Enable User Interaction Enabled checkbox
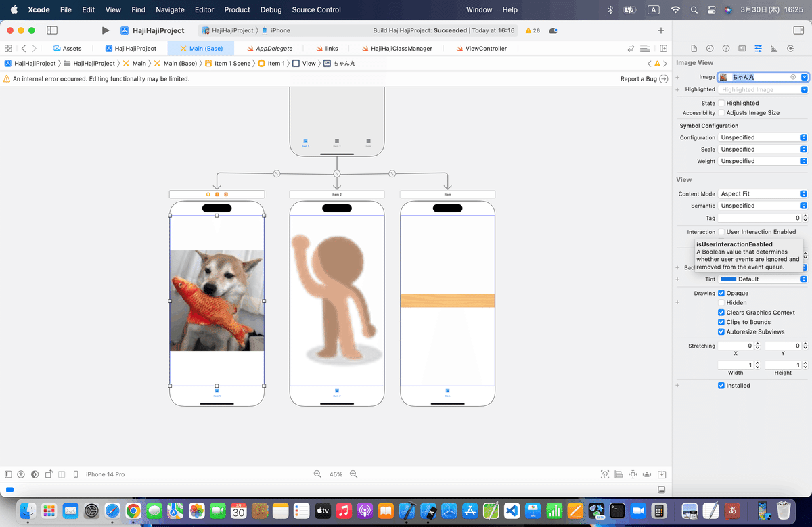 pos(721,232)
